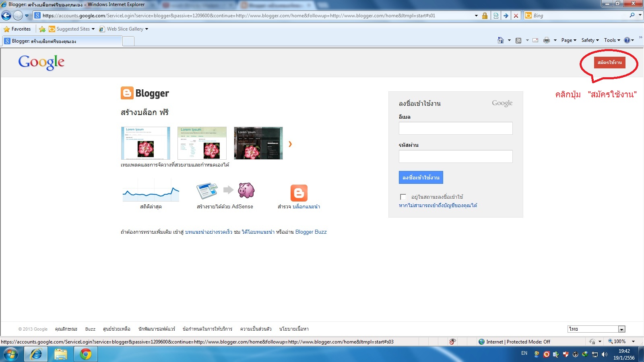Select the first white template thumbnail

point(146,143)
